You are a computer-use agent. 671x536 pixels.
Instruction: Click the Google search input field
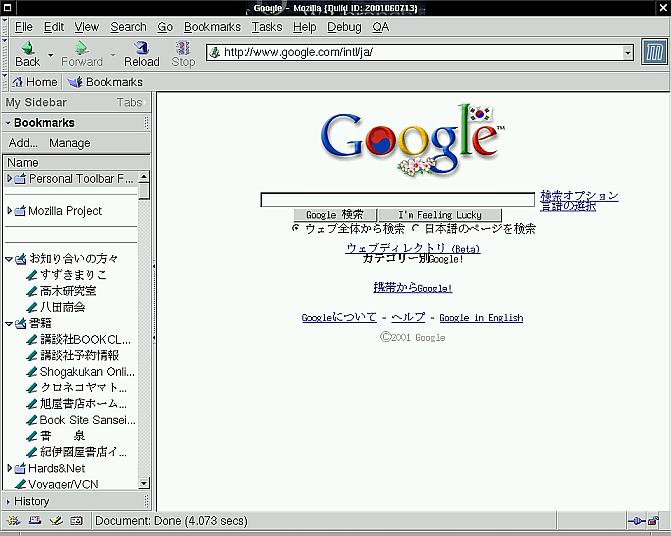398,200
